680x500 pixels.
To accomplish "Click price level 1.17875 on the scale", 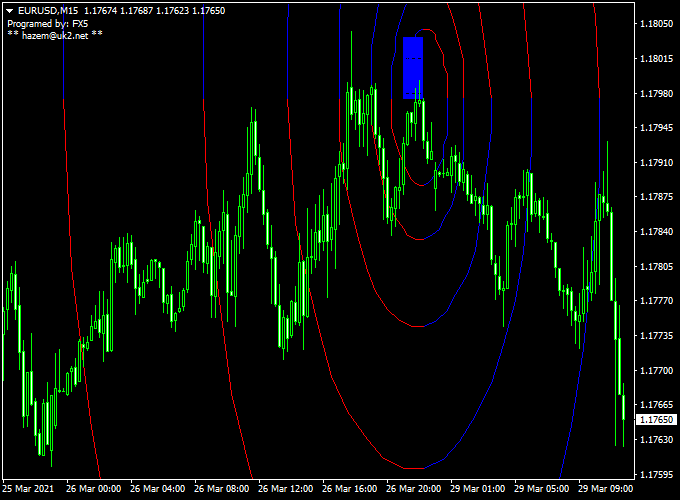I will pyautogui.click(x=657, y=197).
